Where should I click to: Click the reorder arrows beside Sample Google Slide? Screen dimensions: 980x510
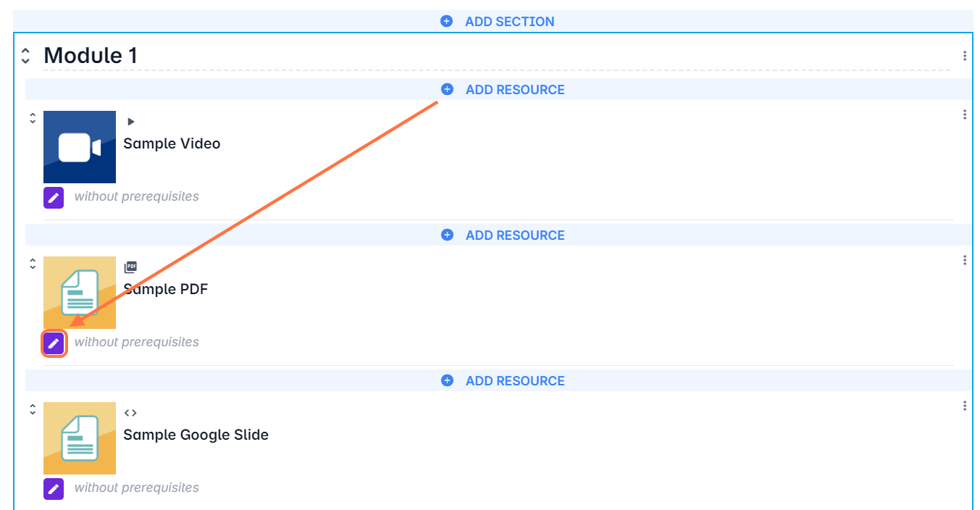[x=33, y=409]
